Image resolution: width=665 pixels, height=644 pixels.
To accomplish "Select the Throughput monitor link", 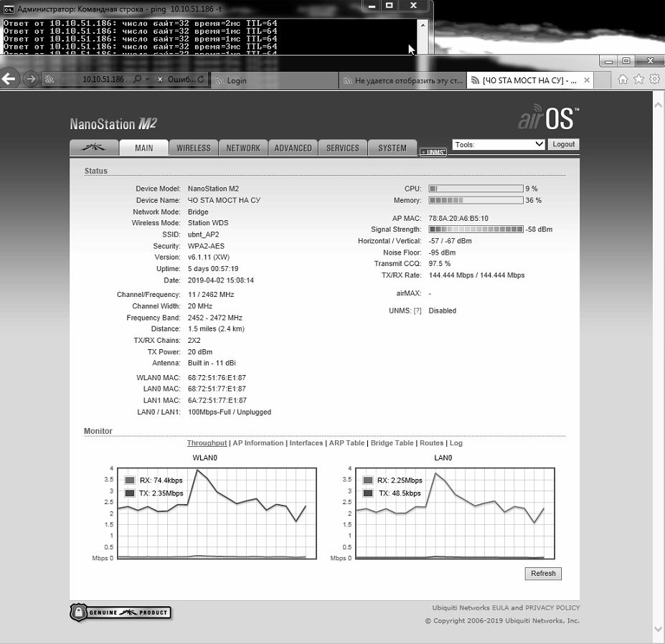I will pyautogui.click(x=207, y=442).
